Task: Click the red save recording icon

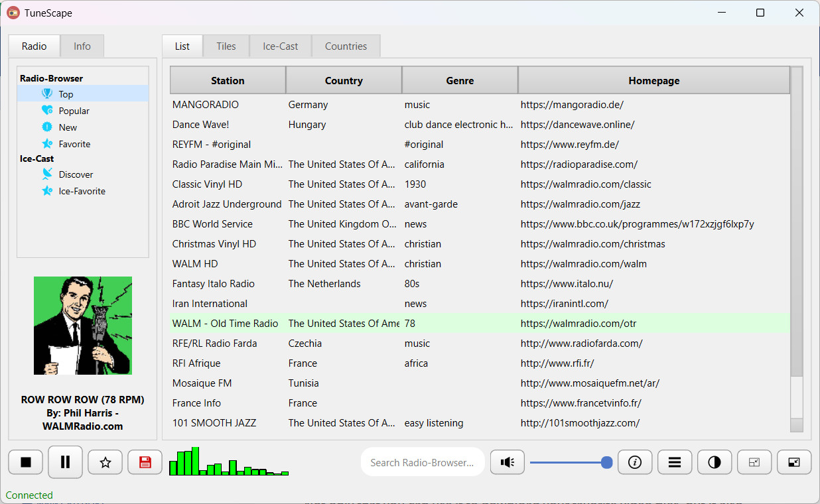Action: tap(145, 462)
